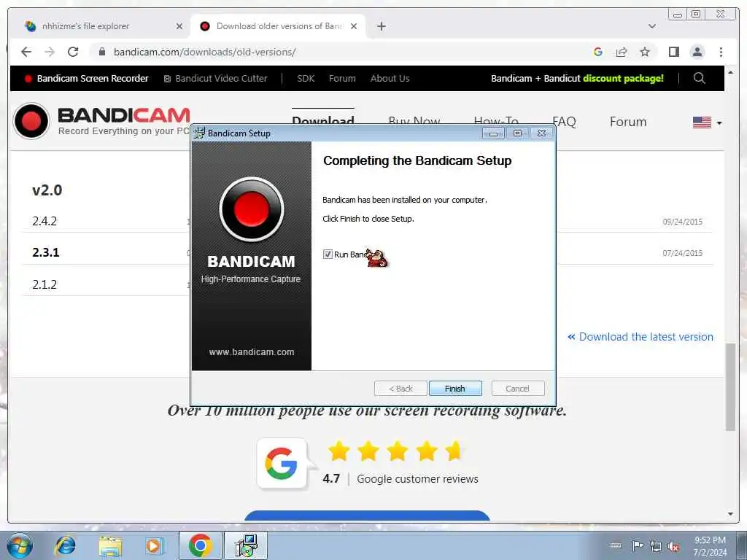Click Finish in Bandicam Setup
Viewport: 747px width, 560px height.
click(x=455, y=389)
